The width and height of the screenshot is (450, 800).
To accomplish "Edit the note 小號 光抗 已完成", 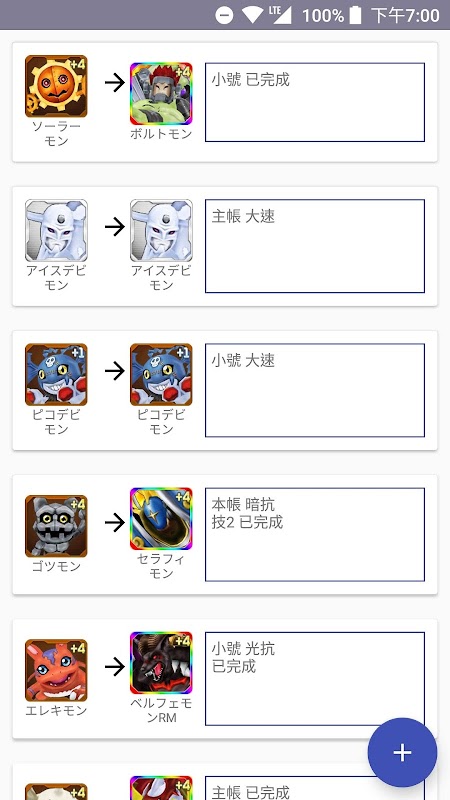I will click(x=315, y=679).
